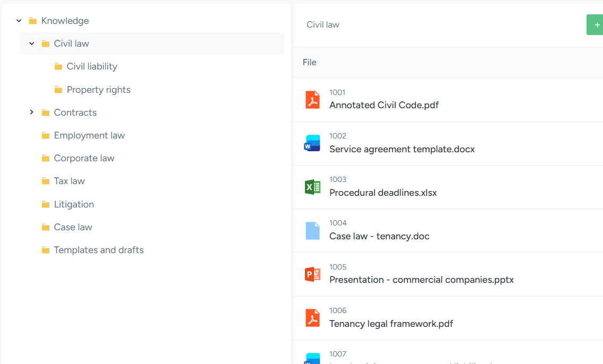
Task: Collapse the Knowledge root folder chevron
Action: (x=19, y=21)
